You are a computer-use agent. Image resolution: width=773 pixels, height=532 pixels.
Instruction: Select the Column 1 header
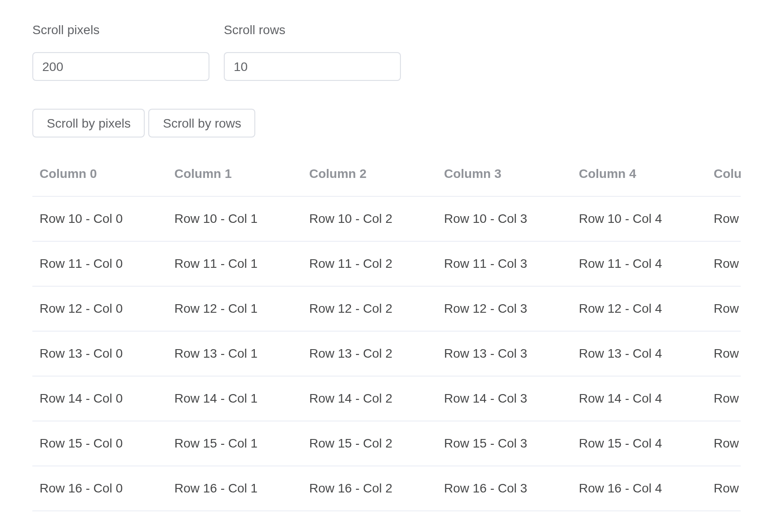(235, 174)
